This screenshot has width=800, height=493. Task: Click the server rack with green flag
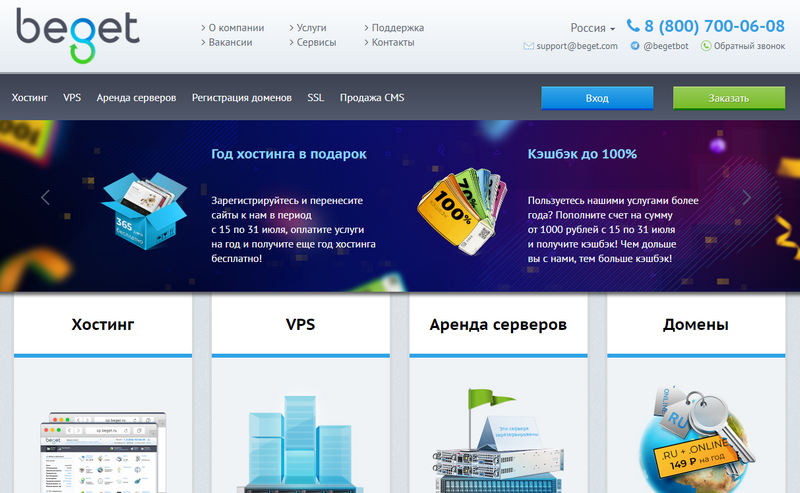(x=498, y=440)
